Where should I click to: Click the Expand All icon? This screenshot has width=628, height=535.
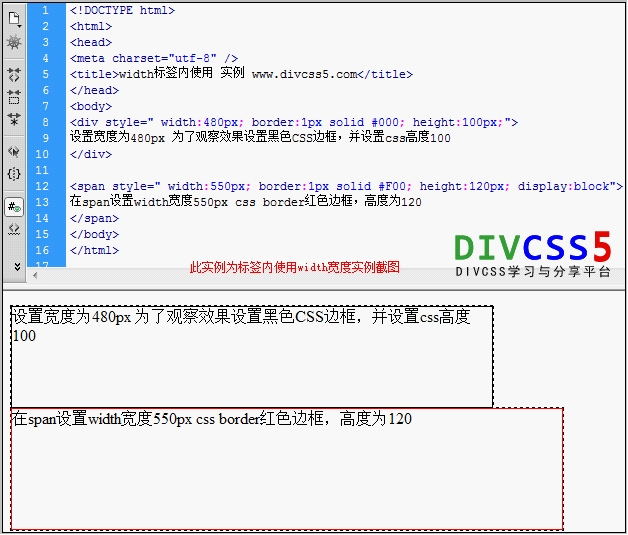(x=14, y=119)
